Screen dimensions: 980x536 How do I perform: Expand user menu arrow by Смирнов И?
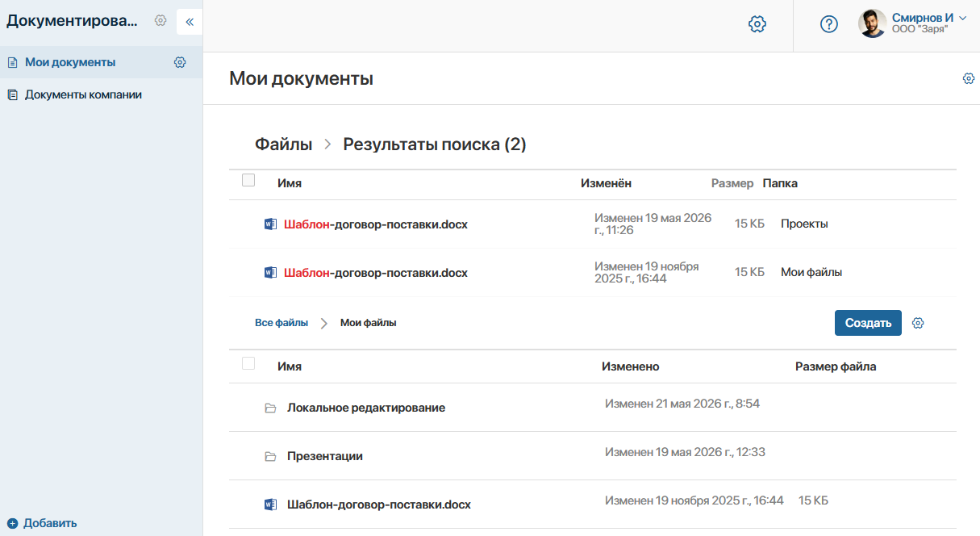coord(961,18)
